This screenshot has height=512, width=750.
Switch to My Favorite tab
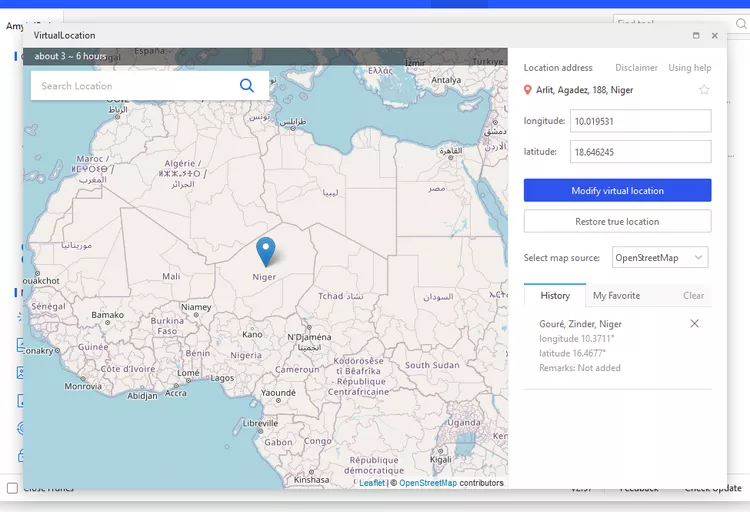(x=616, y=295)
